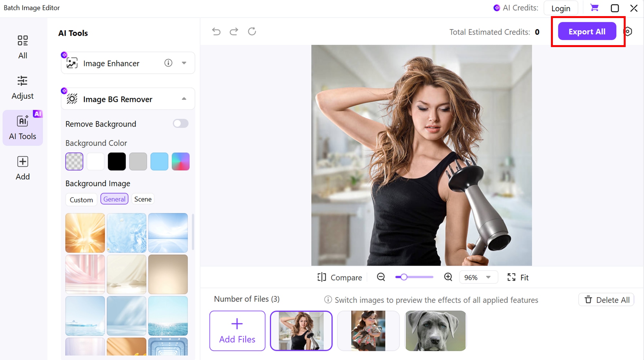Click the Login button
The image size is (644, 360).
561,8
